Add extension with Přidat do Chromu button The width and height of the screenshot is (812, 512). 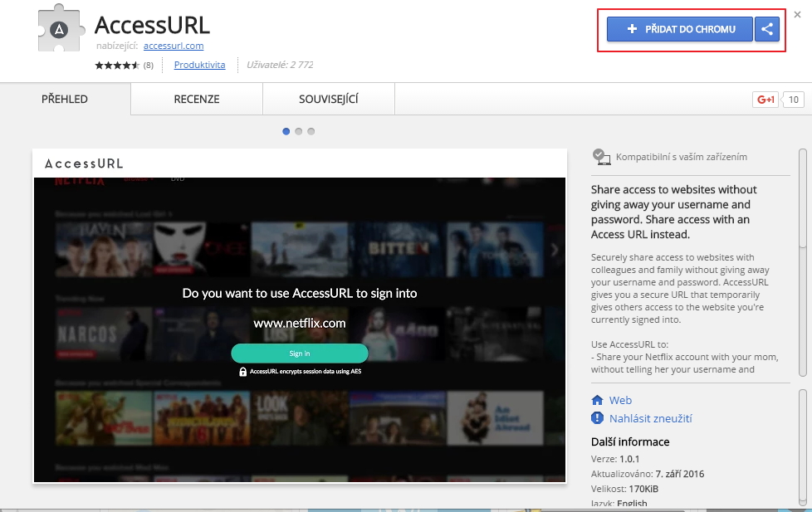pos(680,29)
